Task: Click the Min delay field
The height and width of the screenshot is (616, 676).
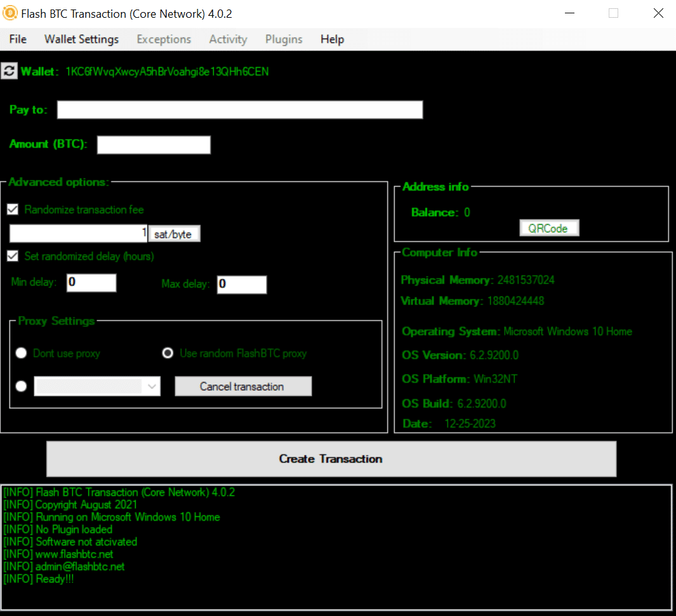Action: (x=91, y=282)
